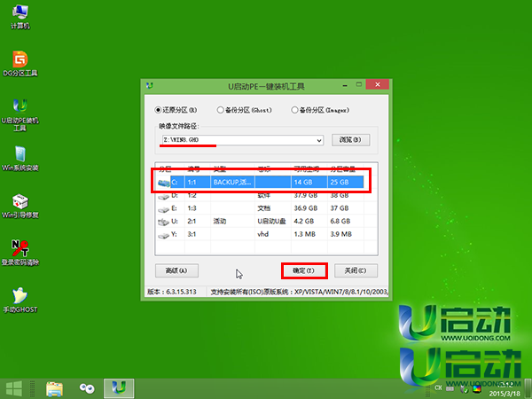Click the D: drive icon in the list
532x399 pixels.
[x=163, y=196]
